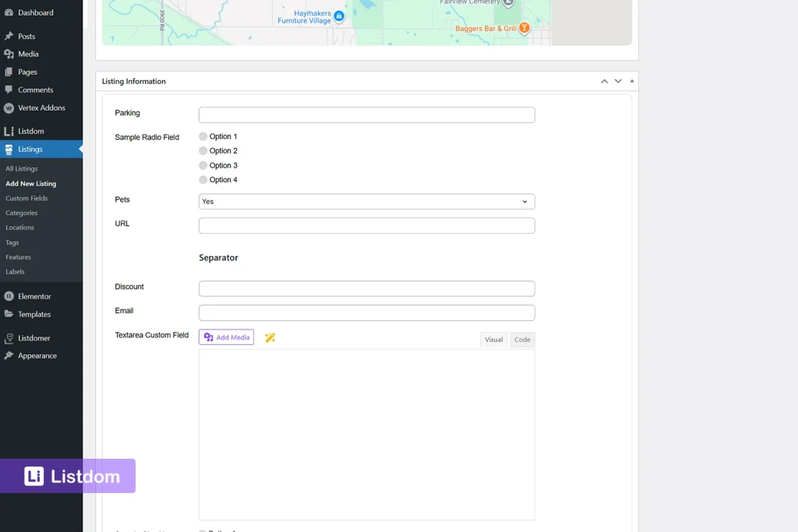Select Option 2 in Sample Radio Field
This screenshot has height=532, width=798.
tap(201, 150)
